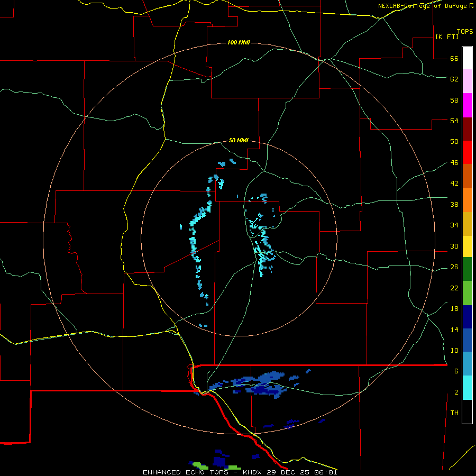This screenshot has height=476, width=476.
Task: Pick the light sky-blue legend band
Action: tap(467, 364)
